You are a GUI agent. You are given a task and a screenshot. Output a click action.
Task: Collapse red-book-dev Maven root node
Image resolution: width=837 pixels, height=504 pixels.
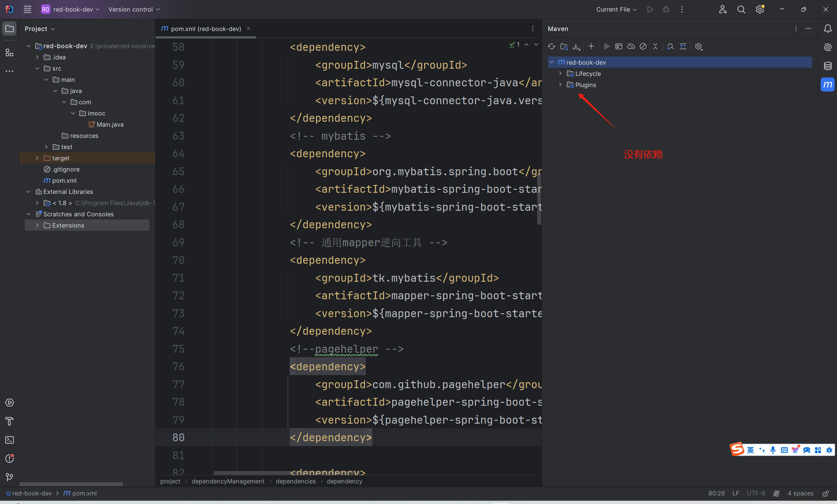[x=552, y=62]
